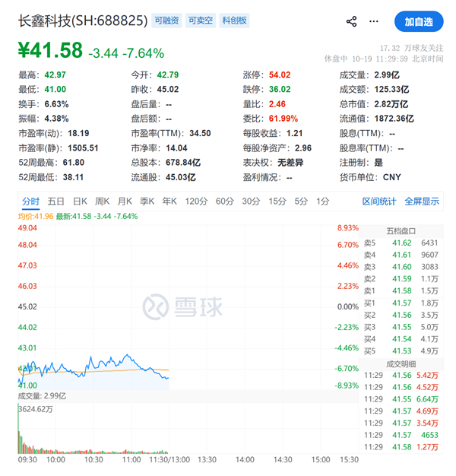Click the 可卖空 tag
The image size is (456, 476).
tap(201, 21)
